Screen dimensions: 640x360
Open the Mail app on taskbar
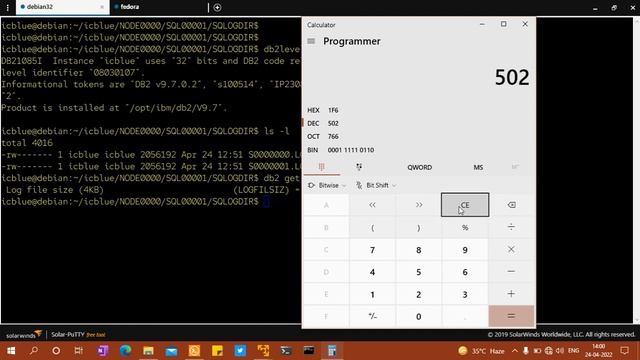(171, 351)
